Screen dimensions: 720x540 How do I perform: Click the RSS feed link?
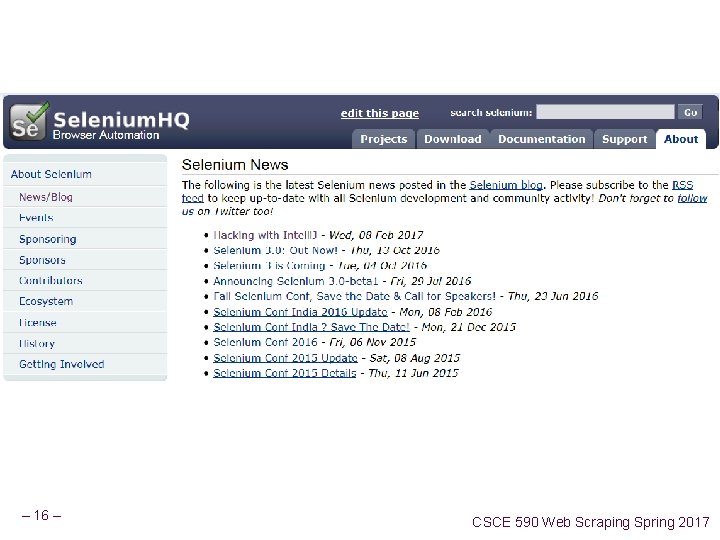tap(682, 185)
